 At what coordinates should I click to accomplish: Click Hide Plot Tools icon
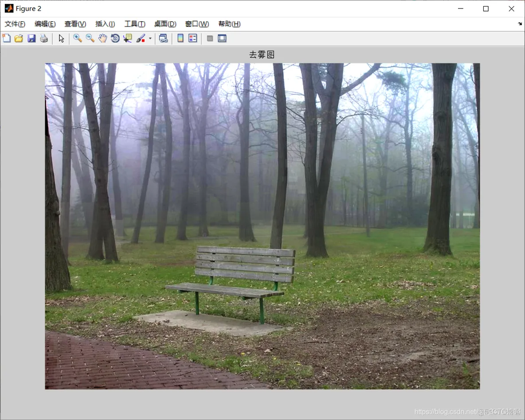210,38
